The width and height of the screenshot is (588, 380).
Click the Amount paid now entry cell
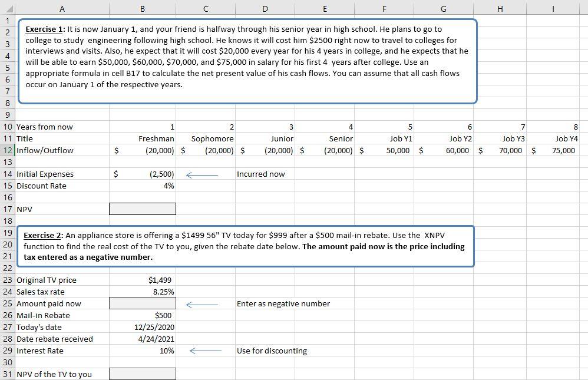[x=142, y=303]
